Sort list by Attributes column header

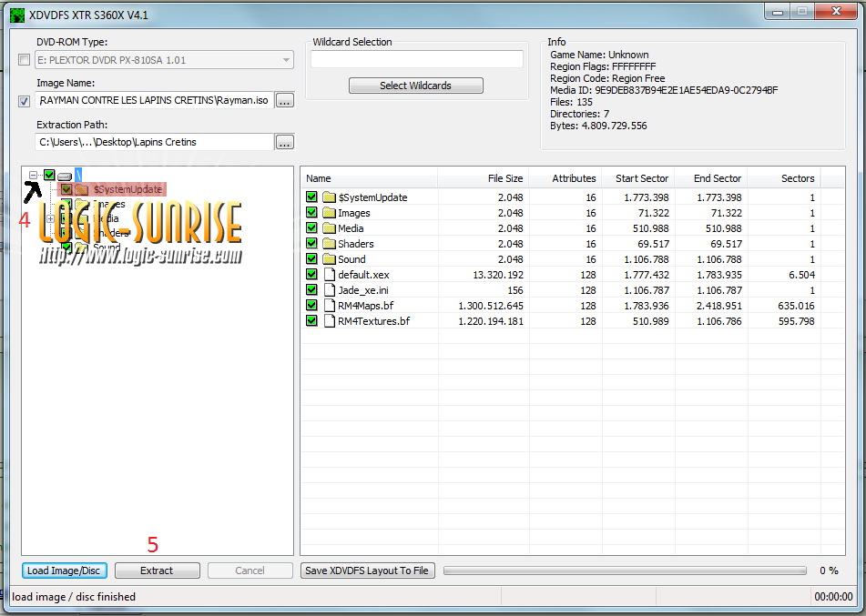[x=565, y=178]
